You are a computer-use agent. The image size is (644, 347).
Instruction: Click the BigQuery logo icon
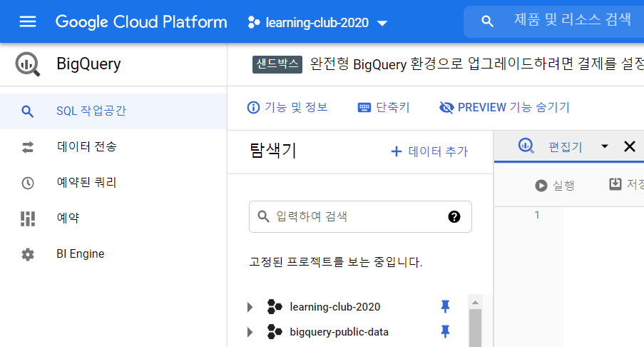point(28,64)
